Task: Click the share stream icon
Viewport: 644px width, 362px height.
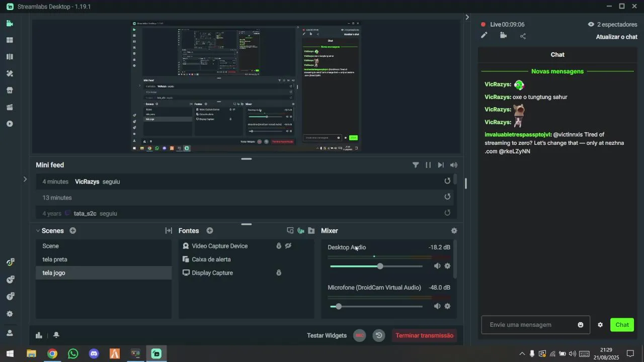Action: (523, 36)
